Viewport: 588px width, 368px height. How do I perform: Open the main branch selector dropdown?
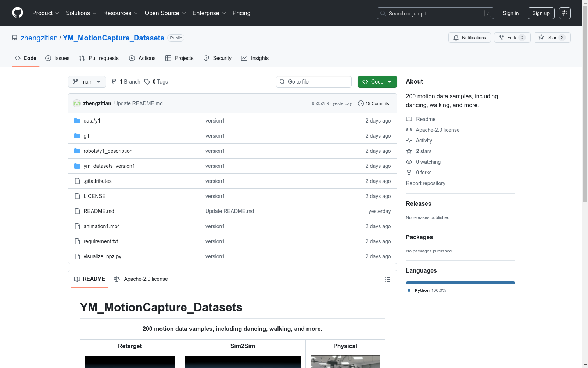pyautogui.click(x=87, y=82)
